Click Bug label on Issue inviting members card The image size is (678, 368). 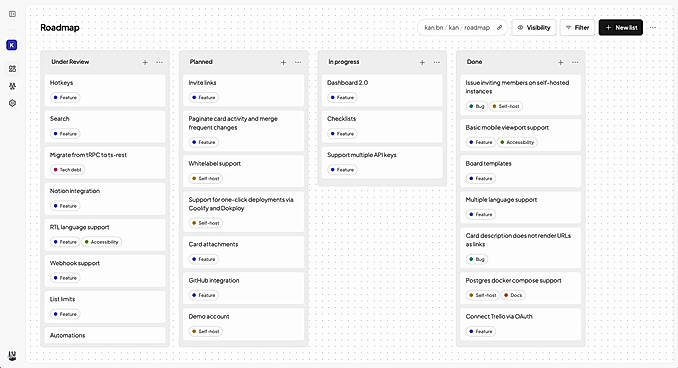(477, 106)
